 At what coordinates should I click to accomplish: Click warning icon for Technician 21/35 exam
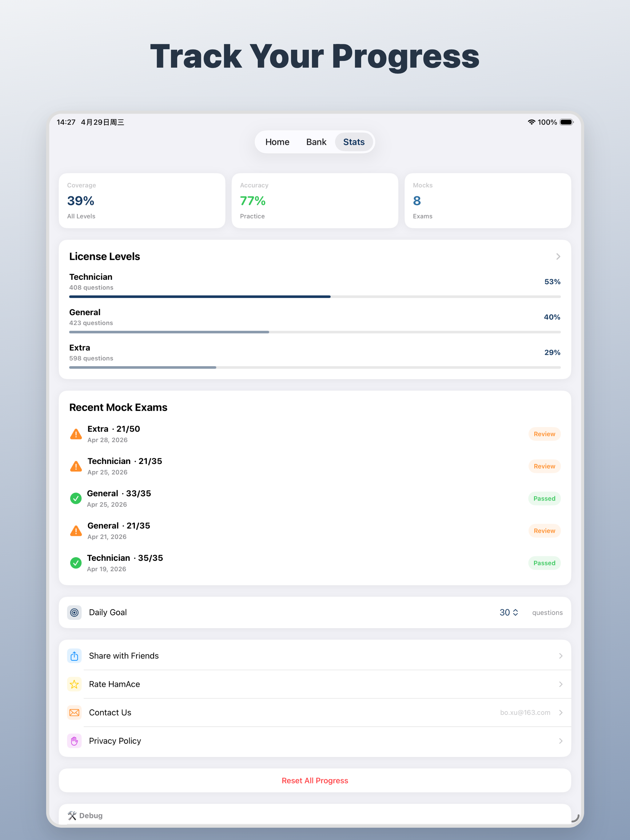click(76, 466)
